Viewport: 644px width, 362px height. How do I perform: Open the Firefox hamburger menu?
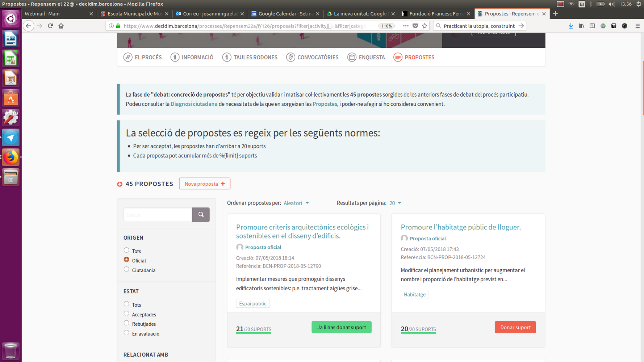pos(637,26)
